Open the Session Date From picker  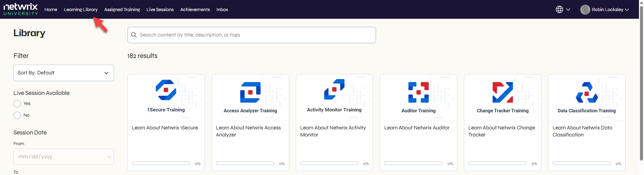coord(64,157)
